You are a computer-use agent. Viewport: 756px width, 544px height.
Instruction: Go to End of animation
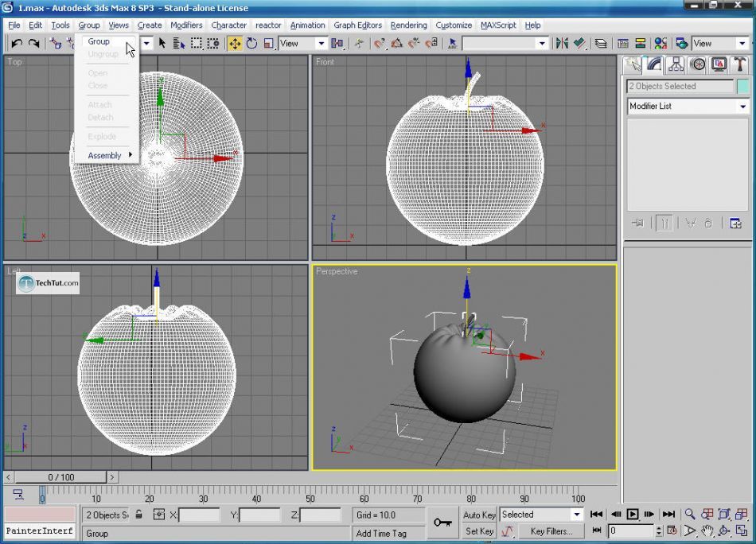pyautogui.click(x=668, y=515)
